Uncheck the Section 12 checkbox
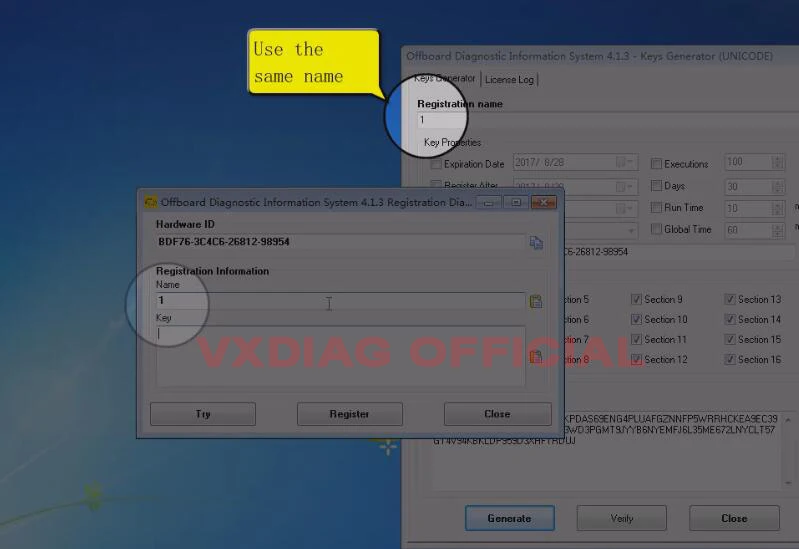The width and height of the screenshot is (799, 549). click(636, 359)
